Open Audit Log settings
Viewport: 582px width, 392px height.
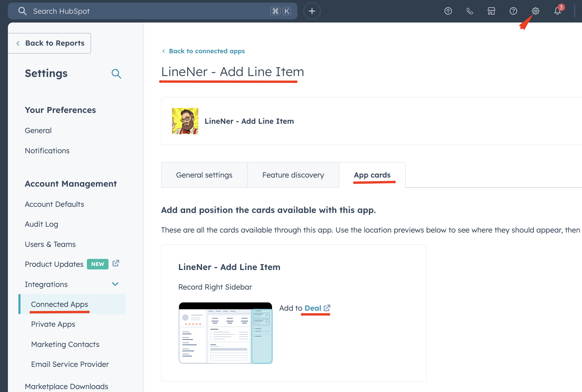point(42,224)
